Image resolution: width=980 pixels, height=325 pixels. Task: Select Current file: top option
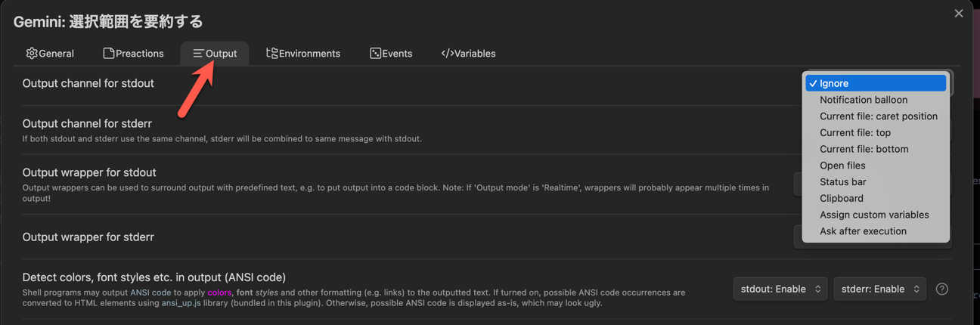[x=855, y=133]
